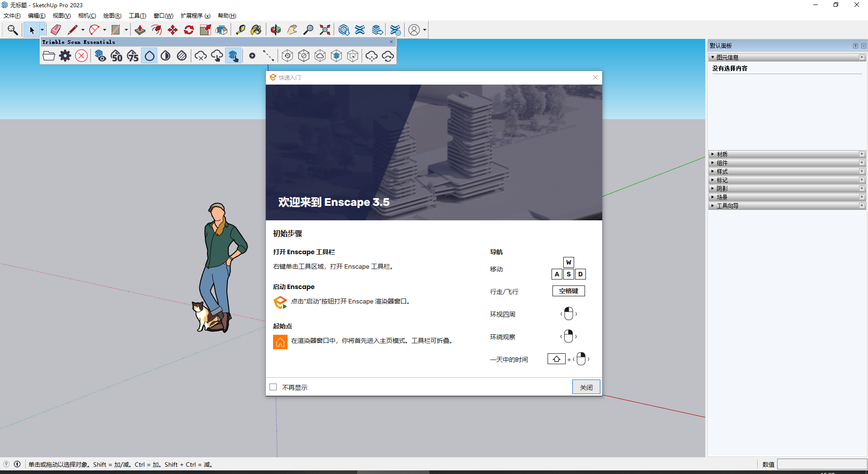The height and width of the screenshot is (474, 868).
Task: Select the arrow Select tool
Action: pyautogui.click(x=32, y=30)
